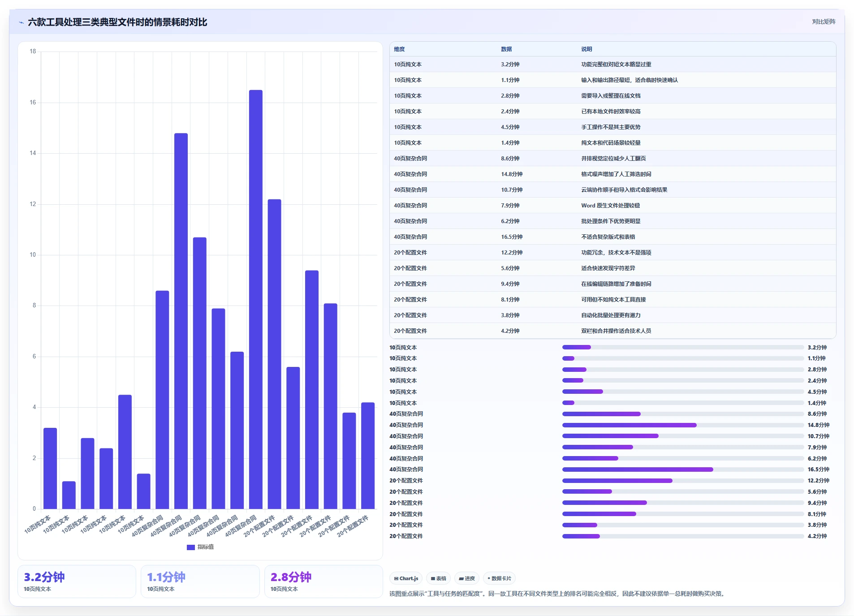The image size is (854, 616).
Task: Select the table row '纯文本和代码场景较轻量'
Action: (x=612, y=143)
